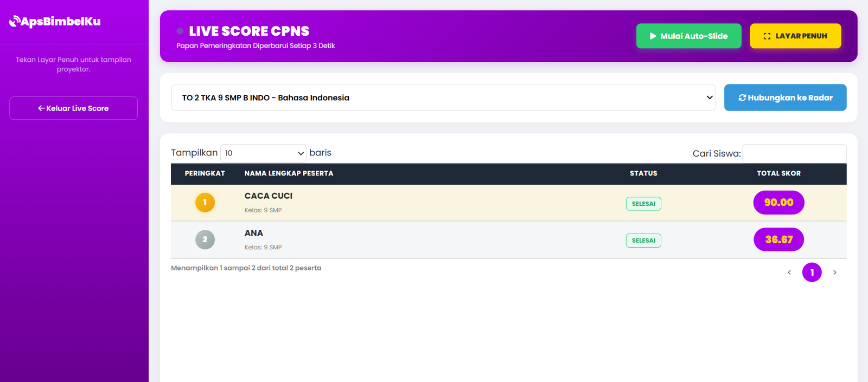Sort by TOTAL SKOR column header
The image size is (868, 382).
coord(779,173)
